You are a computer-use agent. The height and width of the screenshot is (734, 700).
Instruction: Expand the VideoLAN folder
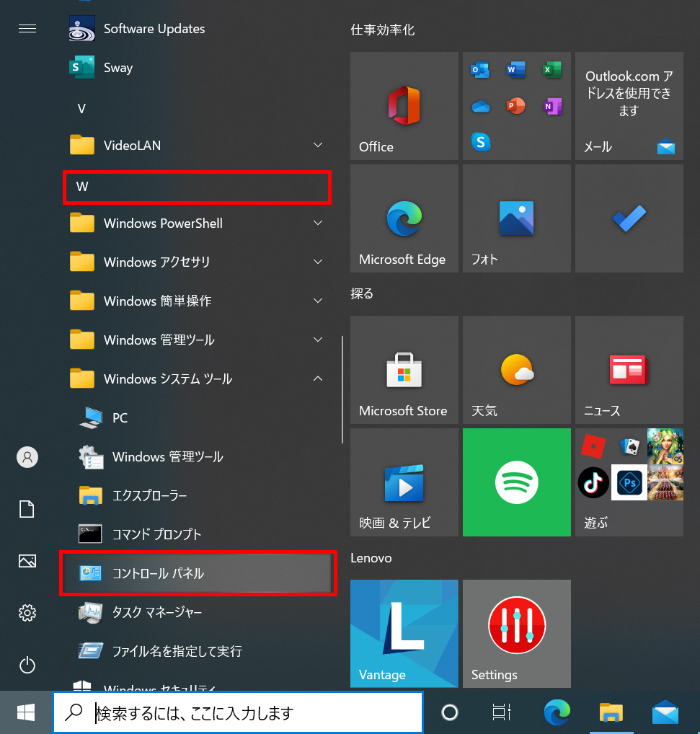pos(197,145)
